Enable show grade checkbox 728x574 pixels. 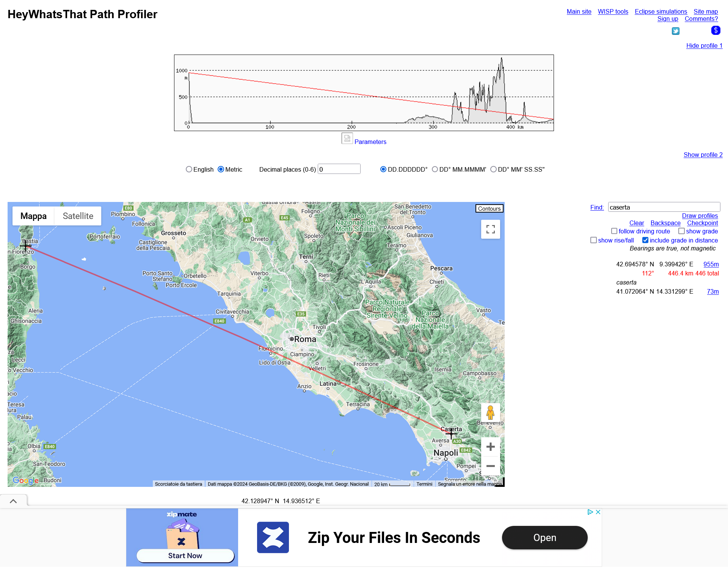[x=681, y=231]
